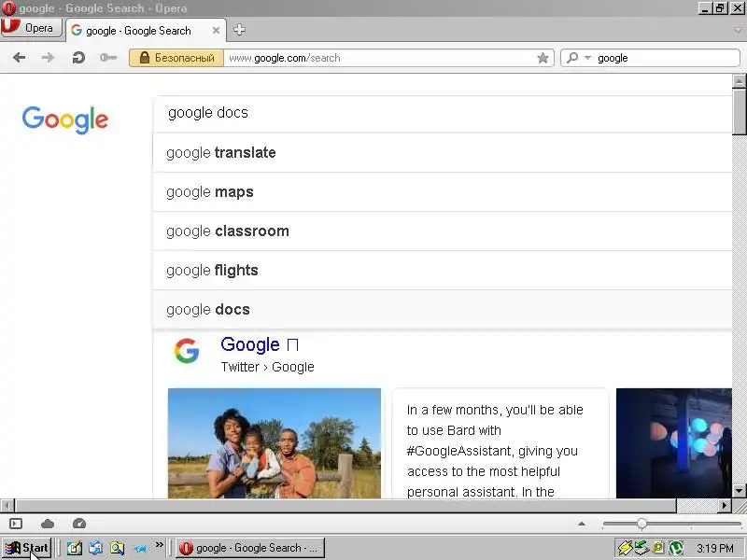Click the password key wand icon

coord(108,58)
